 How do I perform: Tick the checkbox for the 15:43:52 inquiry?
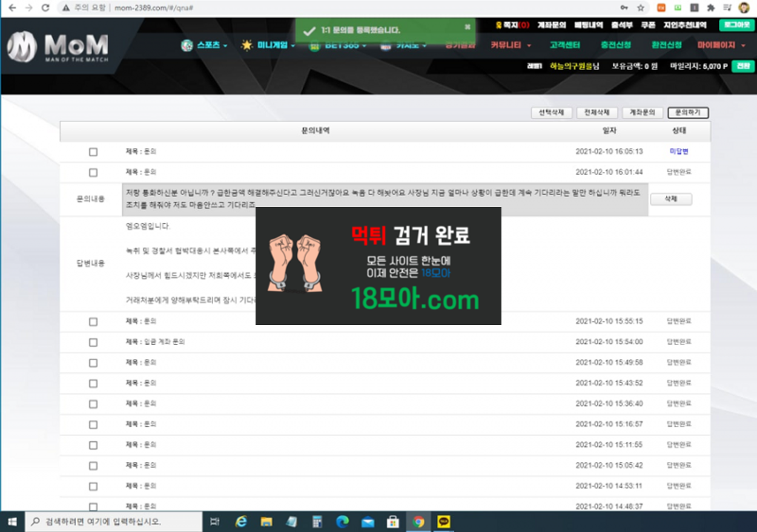pos(93,383)
